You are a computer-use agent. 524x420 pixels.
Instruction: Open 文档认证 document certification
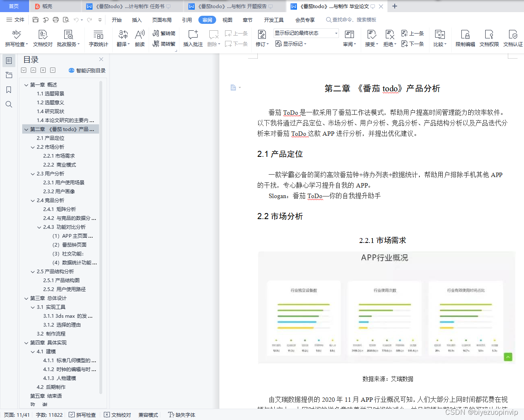(x=513, y=38)
